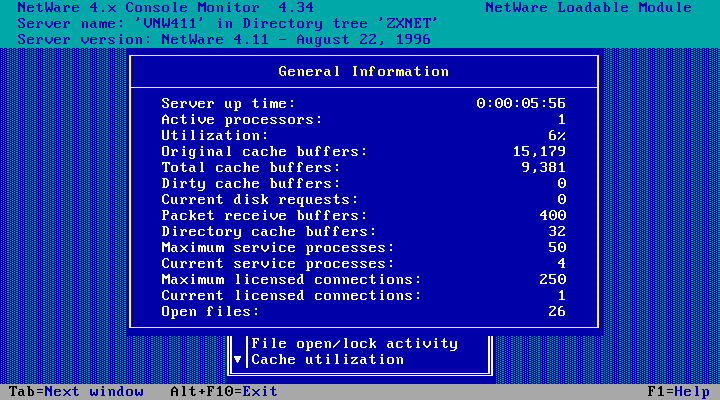Screen dimensions: 720x400
Task: Click Open files label
Action: point(210,312)
